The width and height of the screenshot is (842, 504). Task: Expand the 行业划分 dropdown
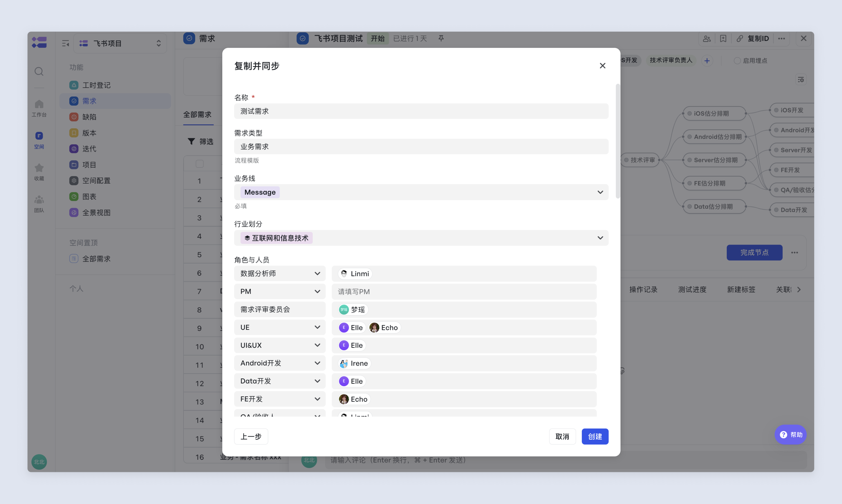600,238
